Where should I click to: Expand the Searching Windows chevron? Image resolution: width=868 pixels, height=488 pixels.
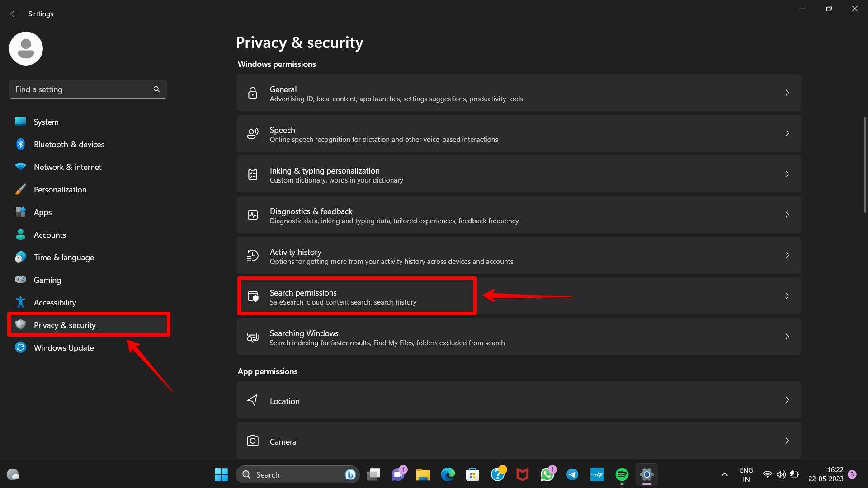point(787,337)
